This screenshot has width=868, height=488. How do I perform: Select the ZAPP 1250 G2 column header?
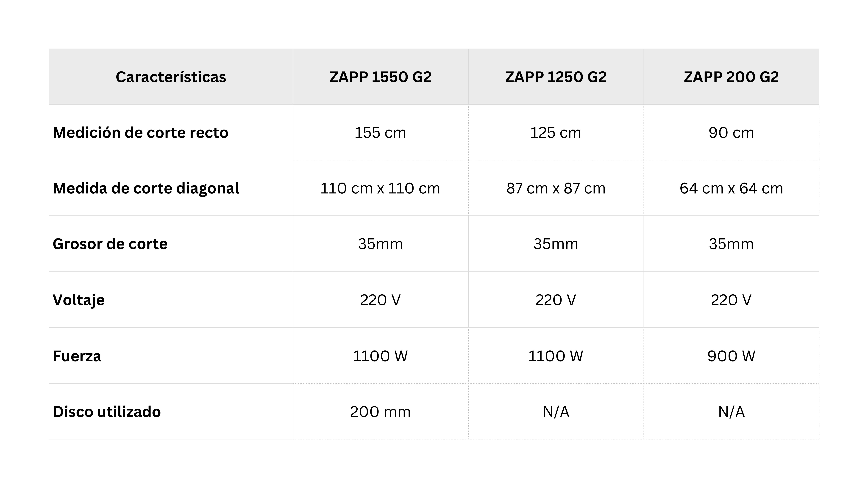556,77
